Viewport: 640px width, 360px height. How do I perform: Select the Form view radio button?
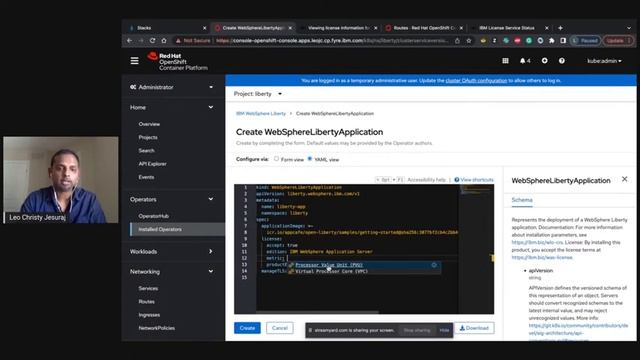coord(276,159)
